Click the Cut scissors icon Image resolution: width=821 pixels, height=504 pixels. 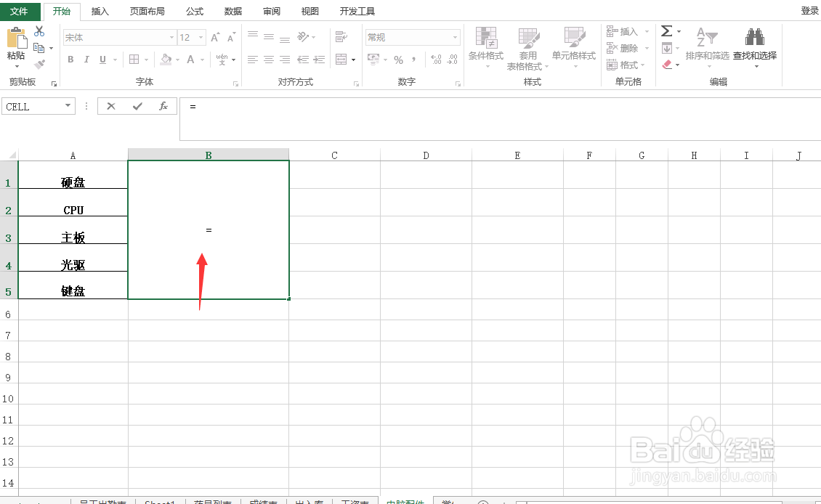(x=39, y=31)
